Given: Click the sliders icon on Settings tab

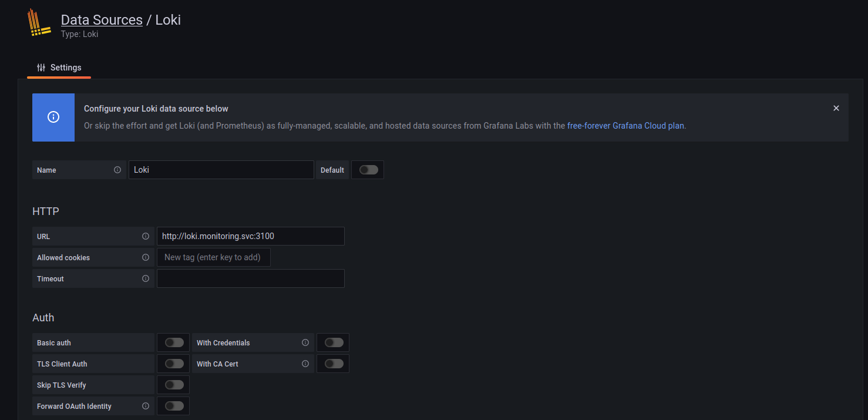Looking at the screenshot, I should pyautogui.click(x=41, y=68).
